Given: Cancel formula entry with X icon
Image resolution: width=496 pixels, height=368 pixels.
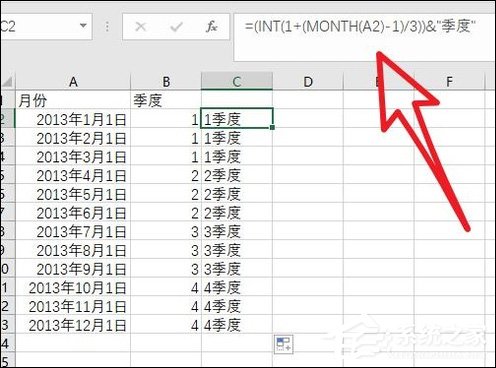Looking at the screenshot, I should click(x=141, y=27).
